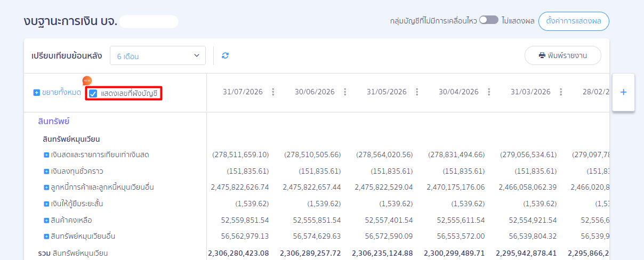Click the value 52,559,851.54
Viewport: 644px width, 260px height.
coord(245,220)
